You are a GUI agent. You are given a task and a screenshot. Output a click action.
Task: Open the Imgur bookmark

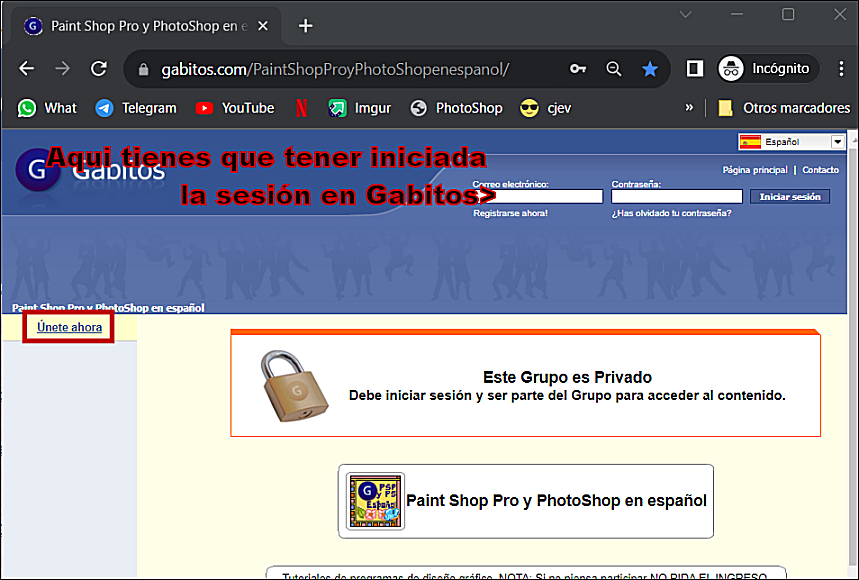pyautogui.click(x=359, y=108)
